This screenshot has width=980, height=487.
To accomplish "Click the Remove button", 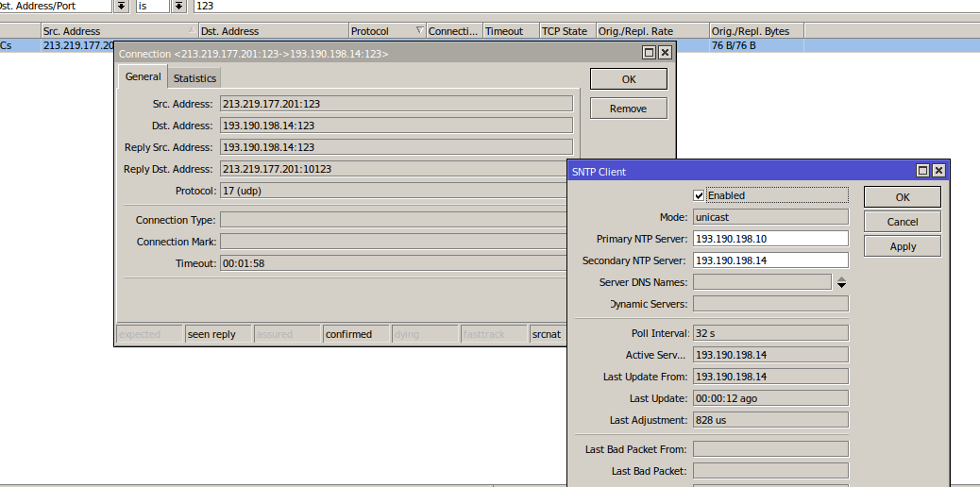I will [628, 109].
